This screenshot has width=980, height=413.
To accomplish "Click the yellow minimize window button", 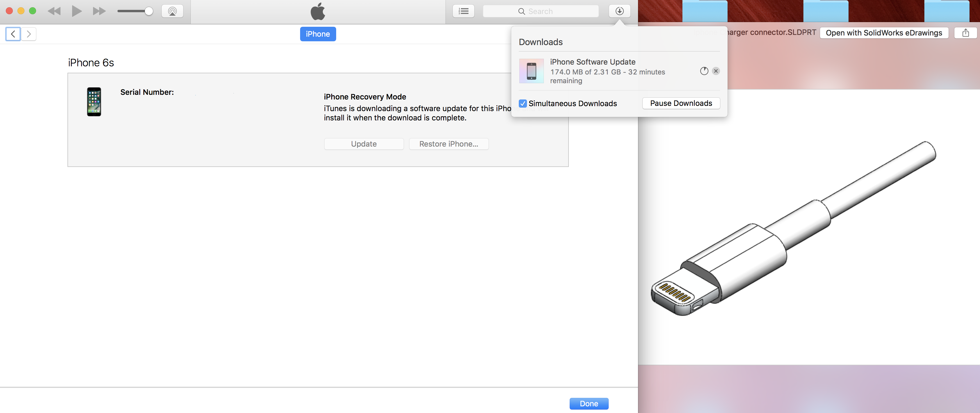I will point(21,11).
